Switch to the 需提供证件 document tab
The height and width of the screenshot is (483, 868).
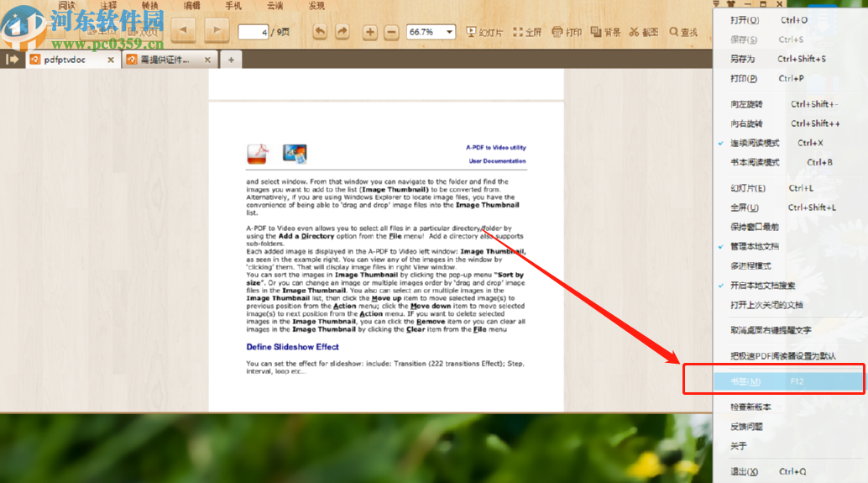tap(165, 60)
